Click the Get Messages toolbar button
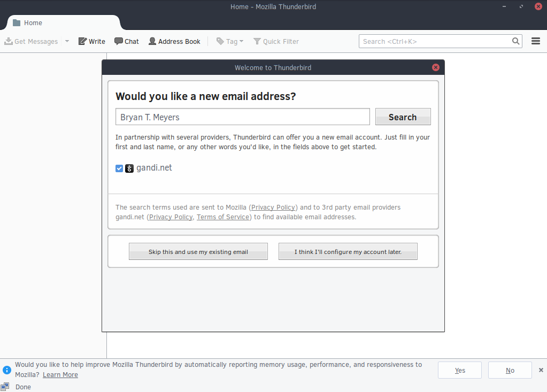The height and width of the screenshot is (392, 547). coord(31,41)
